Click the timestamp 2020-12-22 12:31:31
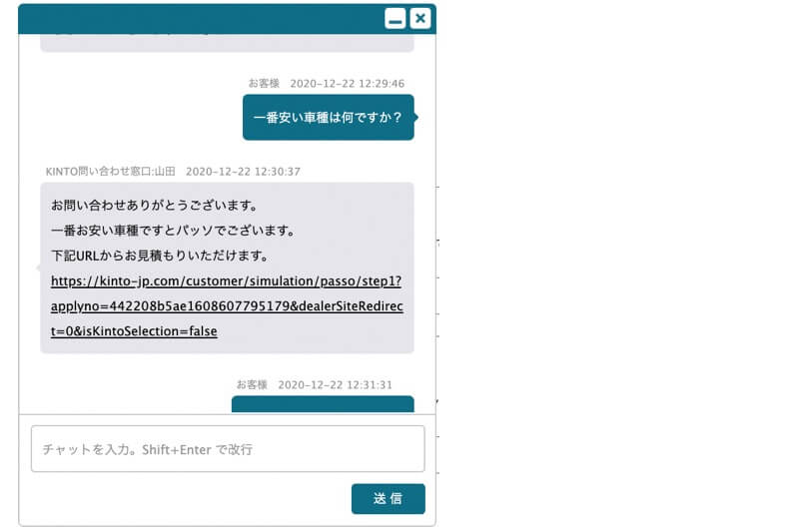The width and height of the screenshot is (799, 532). [x=336, y=385]
